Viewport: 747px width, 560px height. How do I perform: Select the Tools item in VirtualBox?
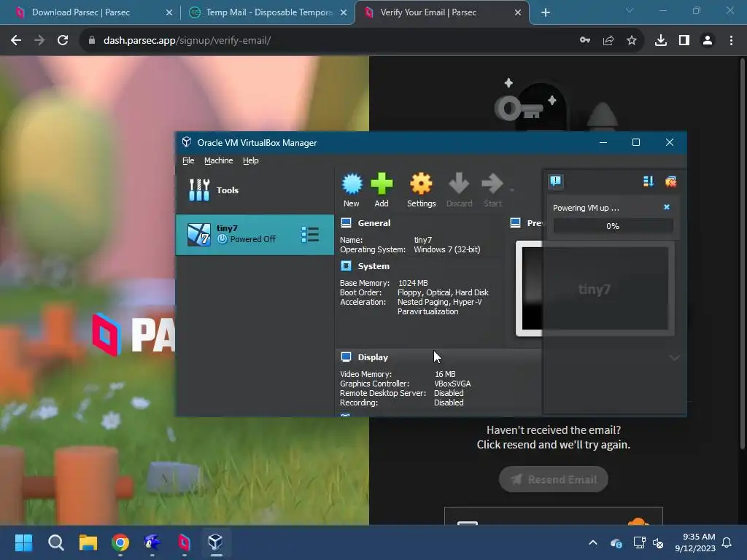click(255, 190)
